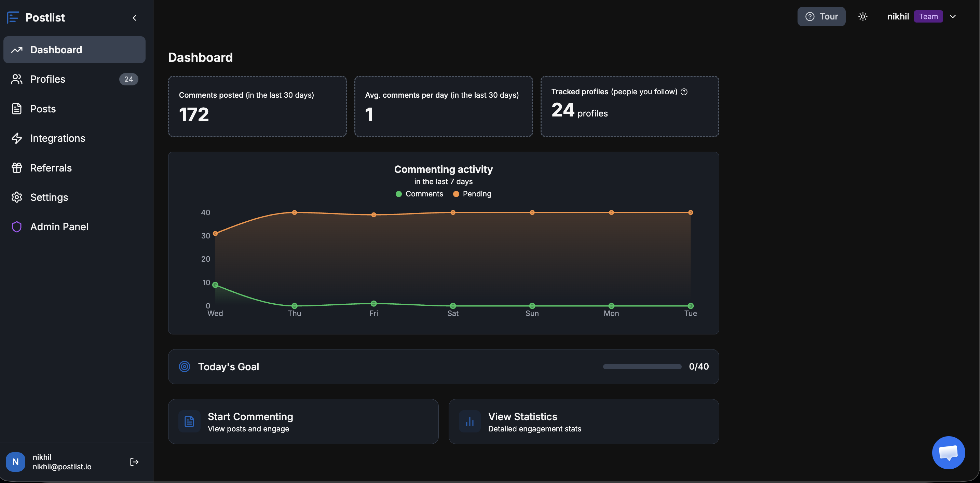
Task: Collapse the sidebar with the chevron
Action: click(134, 18)
